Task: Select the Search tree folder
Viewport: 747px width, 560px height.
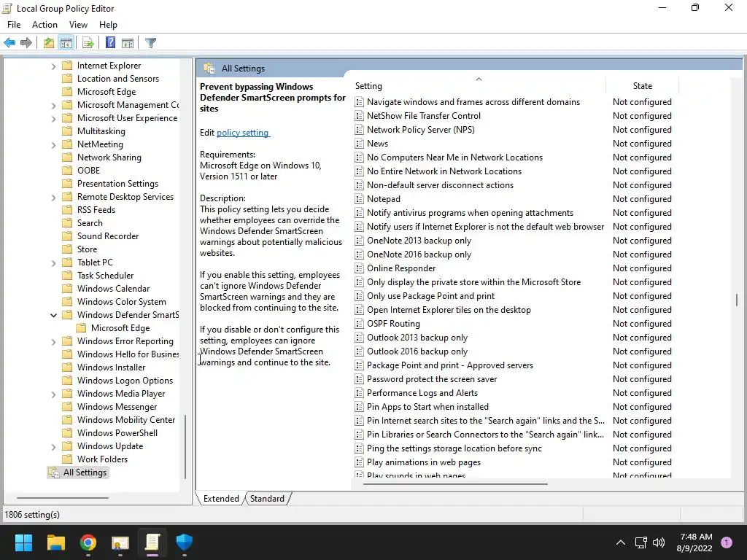Action: 90,223
